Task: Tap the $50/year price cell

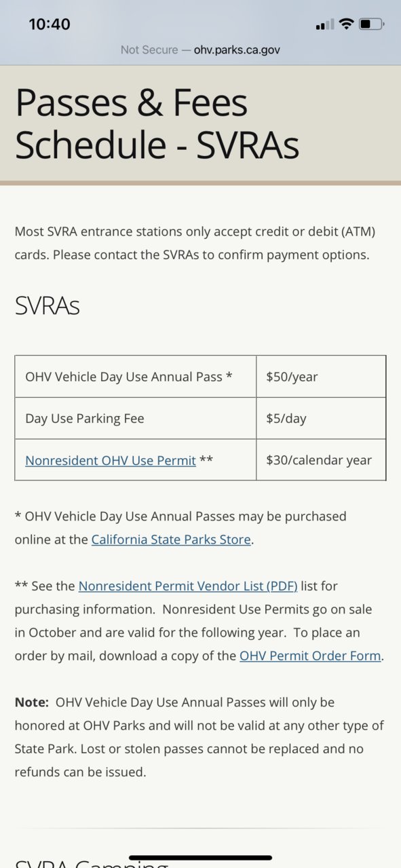Action: pos(321,377)
